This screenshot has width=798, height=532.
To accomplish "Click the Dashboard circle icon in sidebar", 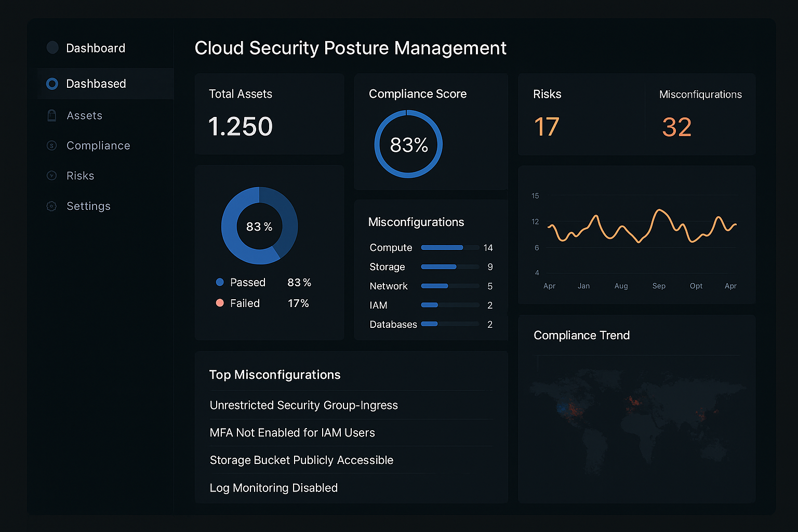I will click(x=52, y=48).
